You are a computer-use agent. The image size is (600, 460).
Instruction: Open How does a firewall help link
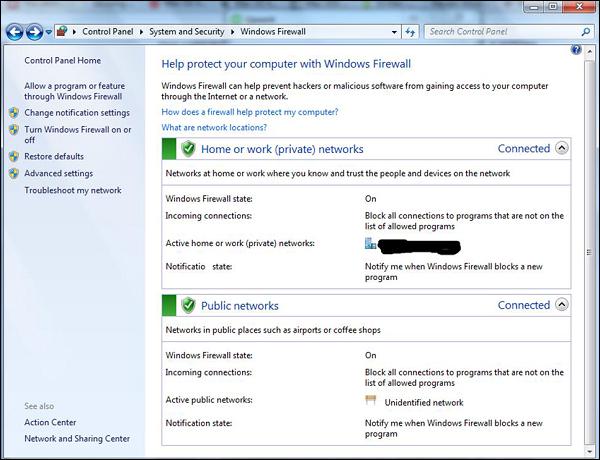click(x=250, y=112)
